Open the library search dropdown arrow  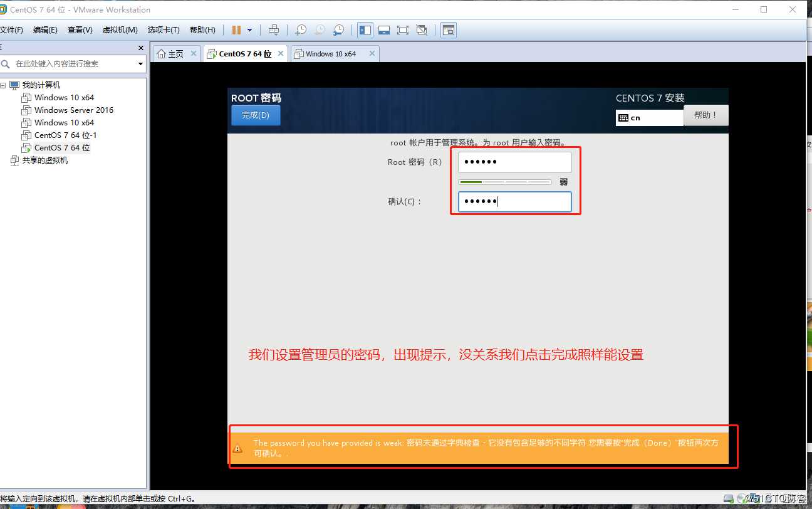click(x=140, y=64)
